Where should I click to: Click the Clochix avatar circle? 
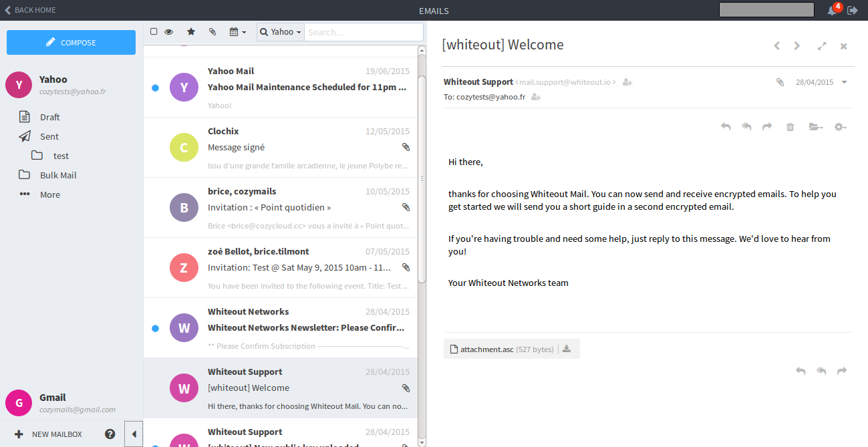(184, 147)
